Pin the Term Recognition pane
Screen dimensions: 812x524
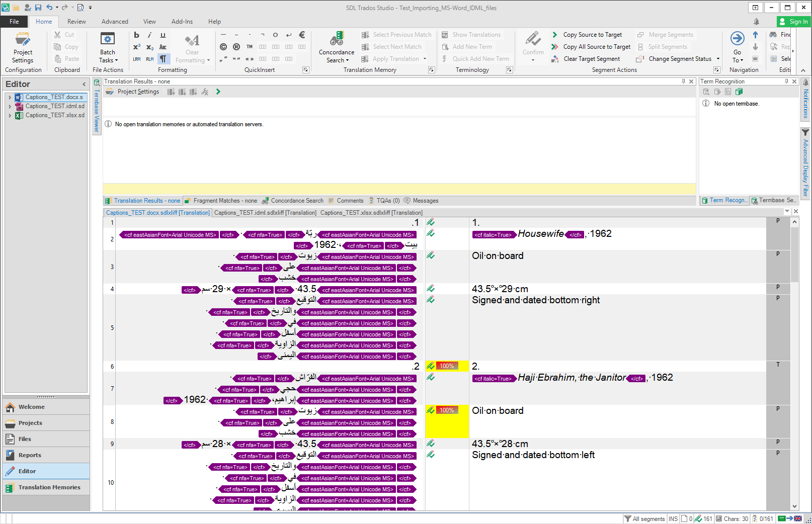point(786,81)
